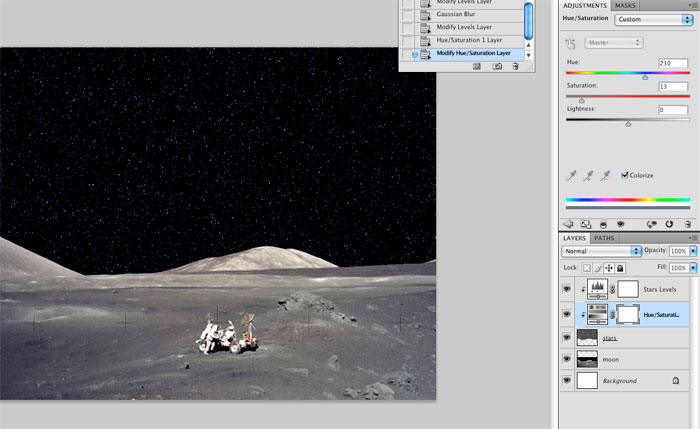Switch to the Masks tab

[x=625, y=5]
